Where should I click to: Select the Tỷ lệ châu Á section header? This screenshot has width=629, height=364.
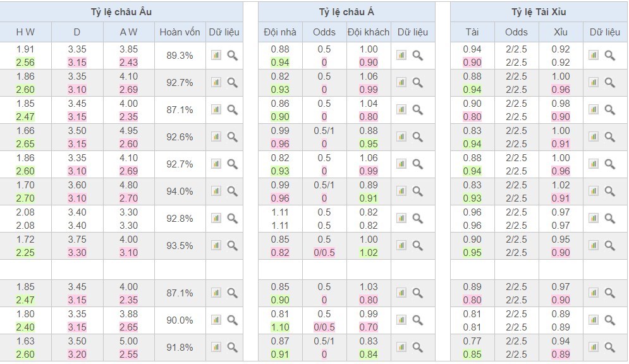[346, 12]
